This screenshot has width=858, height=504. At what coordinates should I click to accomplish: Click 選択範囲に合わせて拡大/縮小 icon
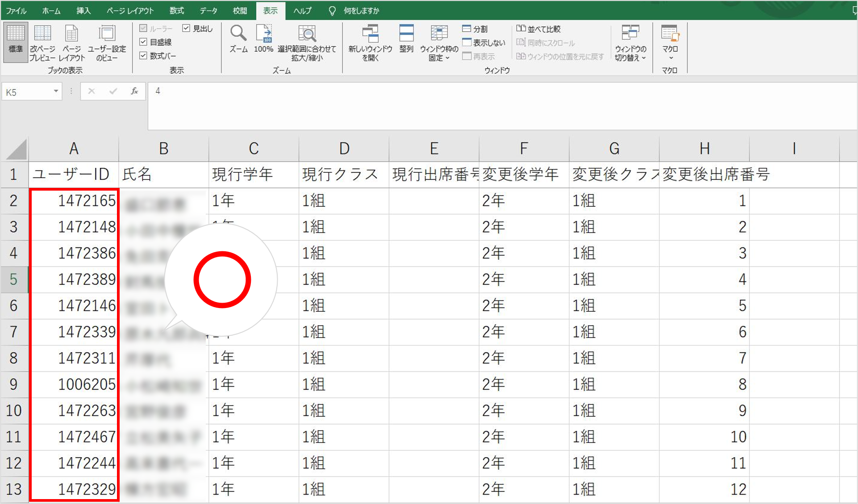point(307,38)
